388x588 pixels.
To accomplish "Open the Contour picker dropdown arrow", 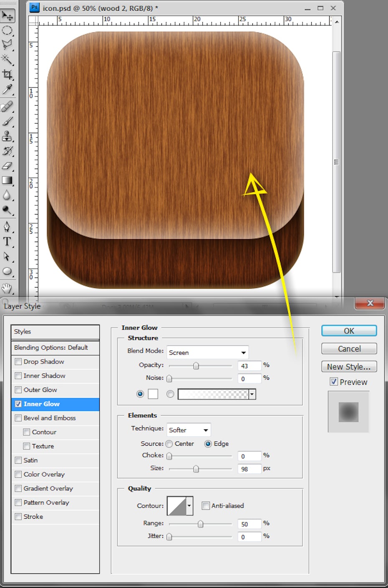I will (189, 506).
